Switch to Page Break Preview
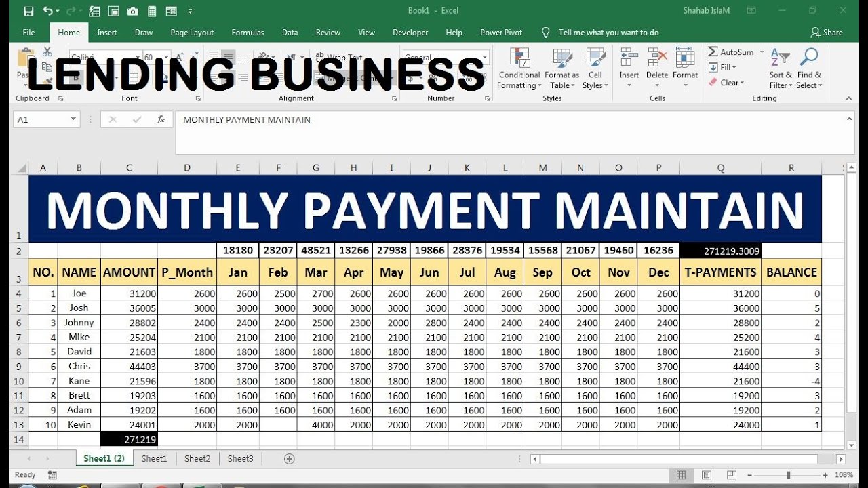The image size is (868, 488). [730, 475]
